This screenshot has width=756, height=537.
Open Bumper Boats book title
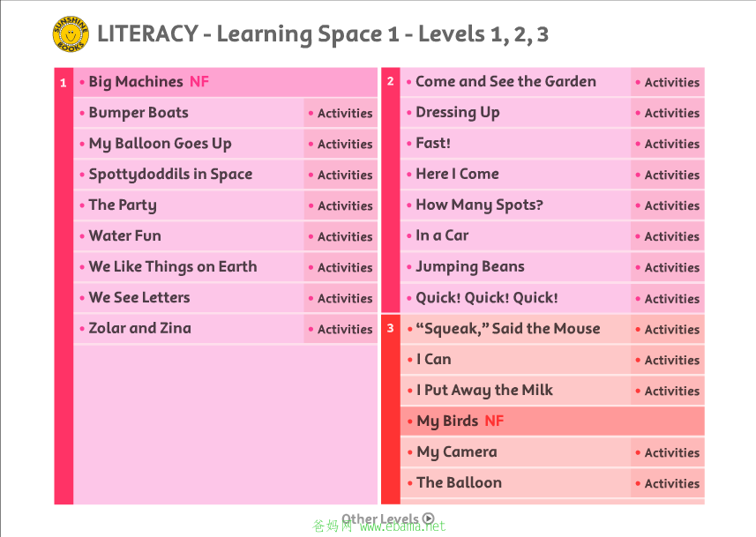138,113
